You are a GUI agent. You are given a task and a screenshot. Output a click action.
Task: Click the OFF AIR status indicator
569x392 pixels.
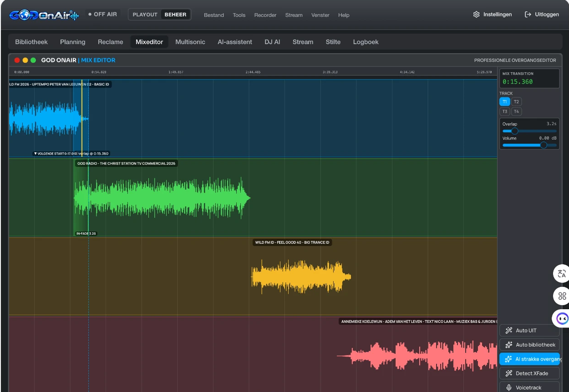[x=102, y=15]
